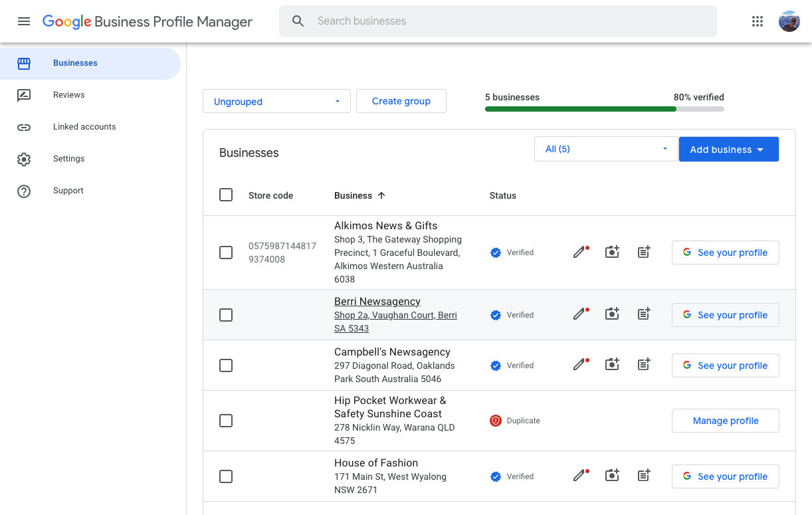812x515 pixels.
Task: Add photo for Campbell's Newsagency
Action: pos(612,365)
